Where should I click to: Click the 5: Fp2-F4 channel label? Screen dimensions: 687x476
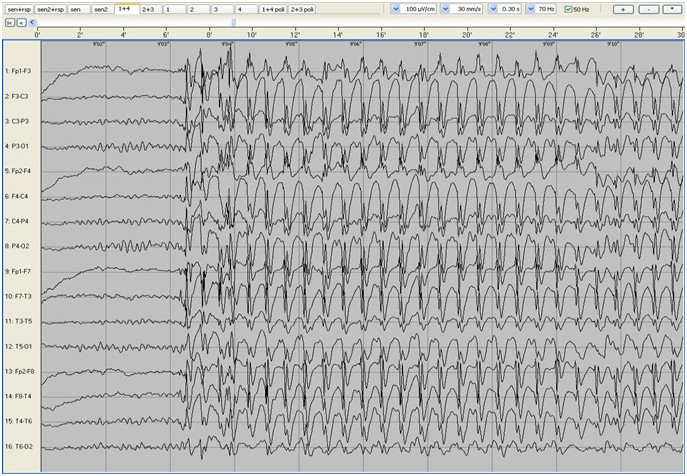pos(18,171)
